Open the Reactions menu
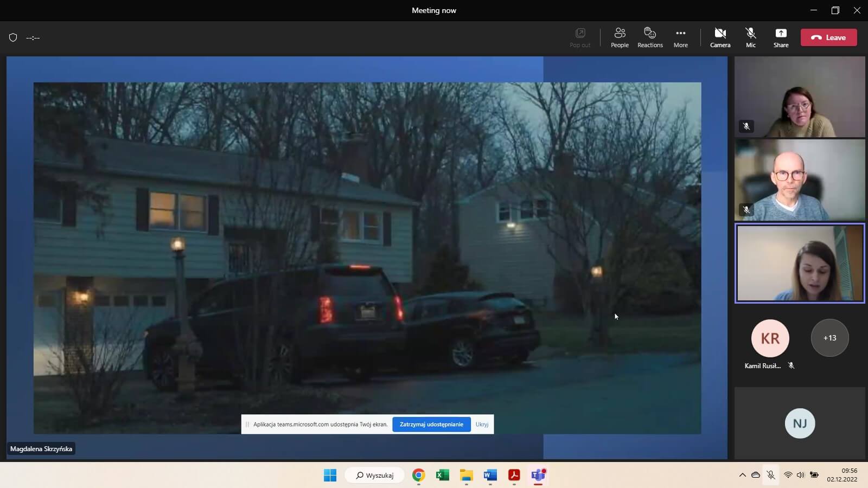 tap(650, 37)
